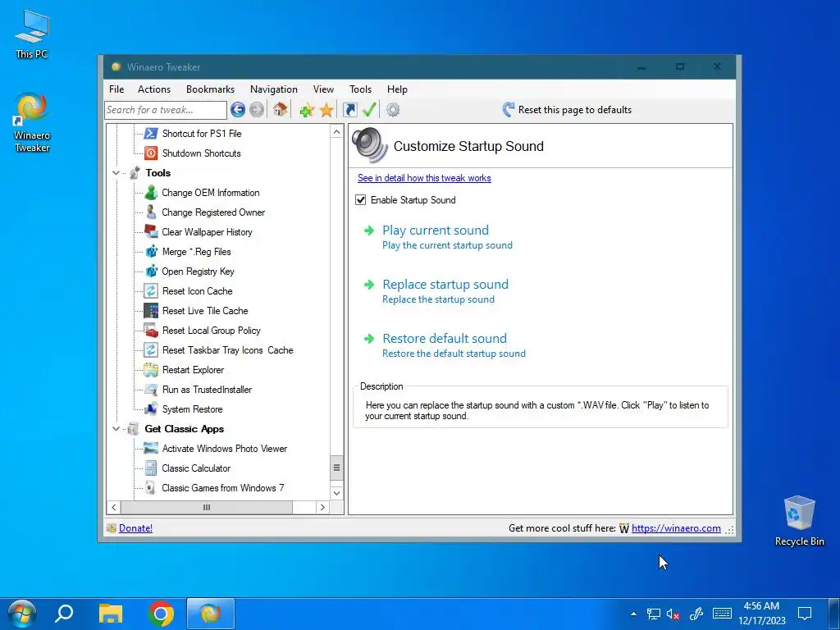Click tree scrollbar up arrow
The height and width of the screenshot is (630, 840).
coord(336,132)
